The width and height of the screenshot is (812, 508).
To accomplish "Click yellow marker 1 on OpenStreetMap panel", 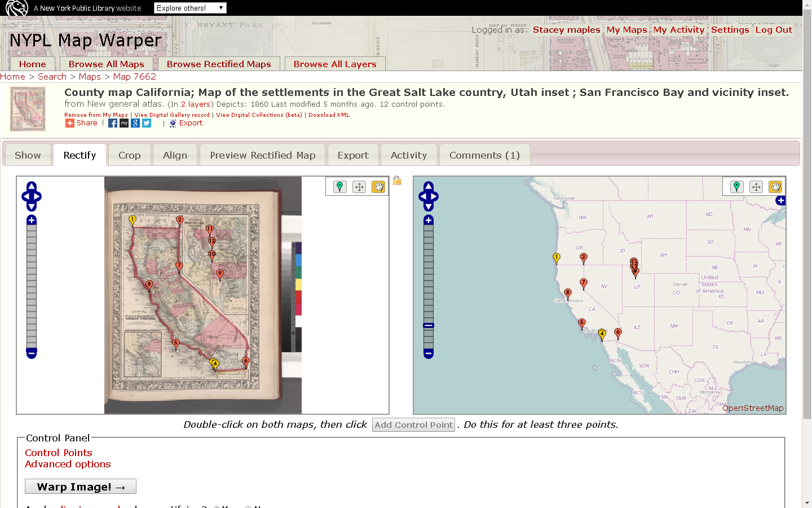I will 557,258.
